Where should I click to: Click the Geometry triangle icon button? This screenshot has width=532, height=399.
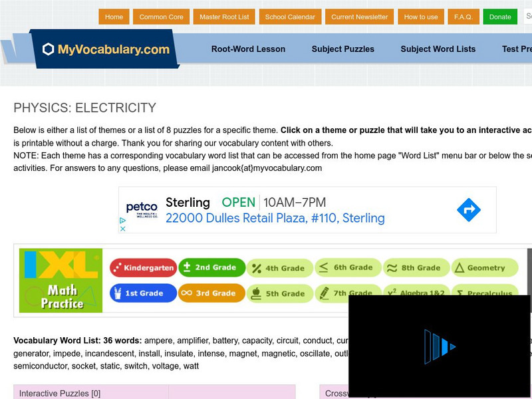click(485, 268)
